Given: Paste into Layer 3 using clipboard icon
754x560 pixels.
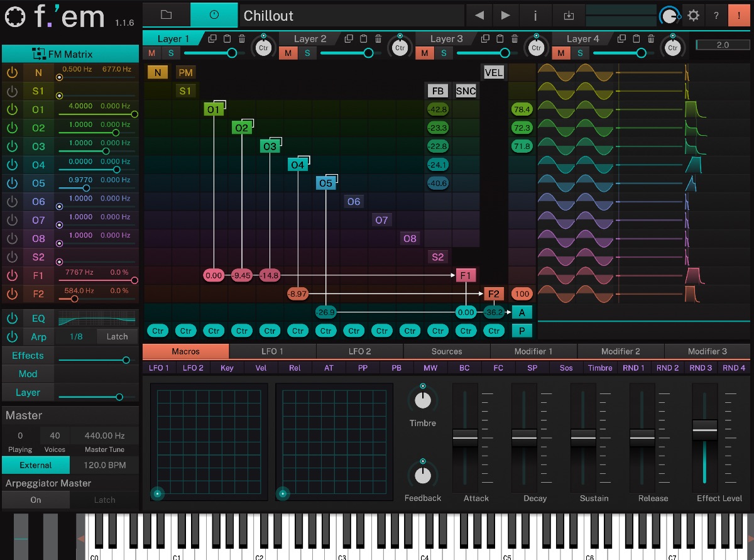Looking at the screenshot, I should 500,38.
